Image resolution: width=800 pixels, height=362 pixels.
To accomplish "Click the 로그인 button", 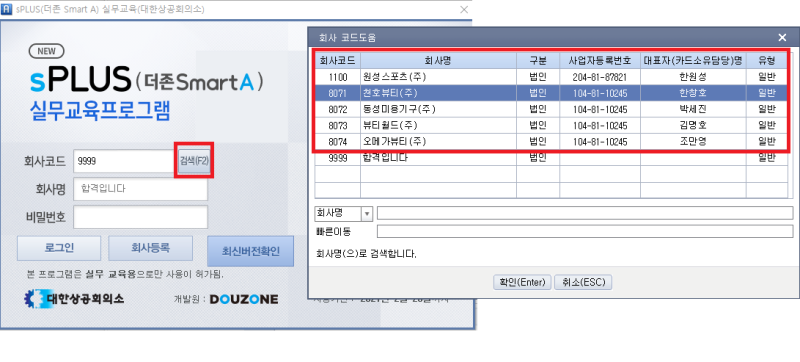I will click(x=59, y=248).
